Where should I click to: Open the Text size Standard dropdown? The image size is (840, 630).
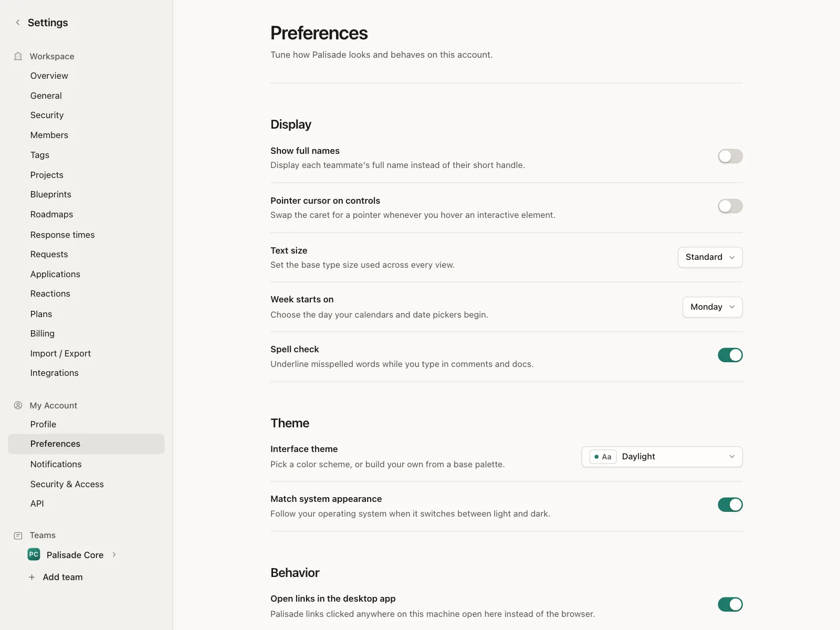[710, 257]
